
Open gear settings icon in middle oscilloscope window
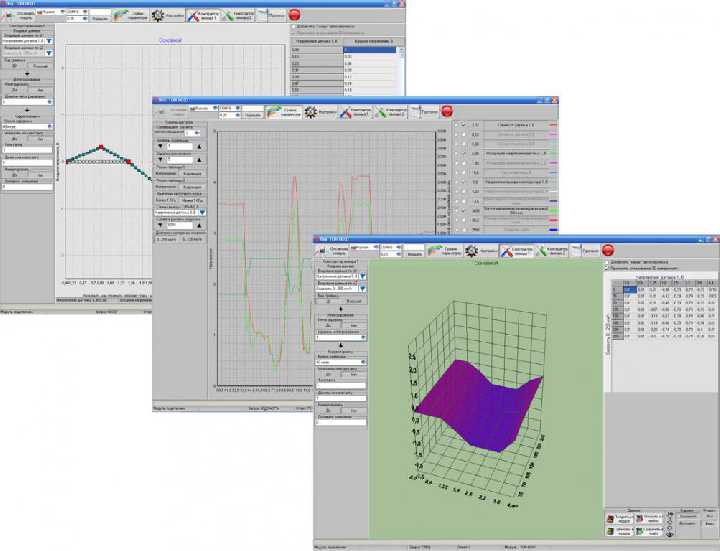click(x=311, y=112)
